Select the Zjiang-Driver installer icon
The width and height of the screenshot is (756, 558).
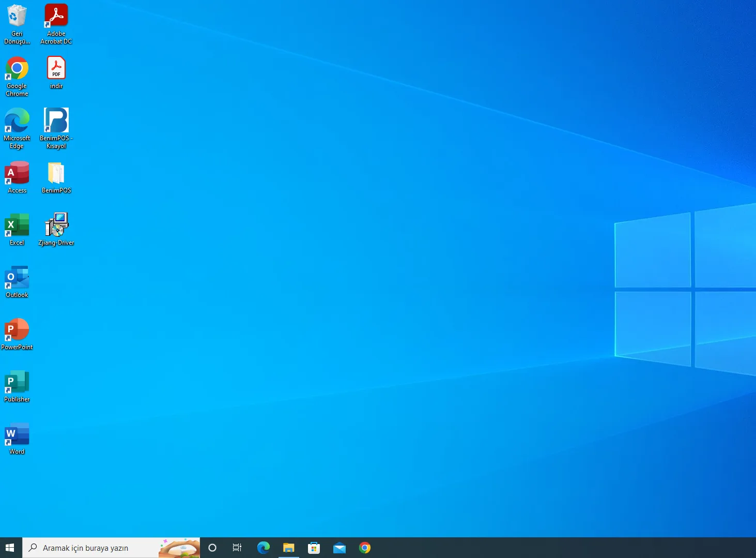click(56, 229)
